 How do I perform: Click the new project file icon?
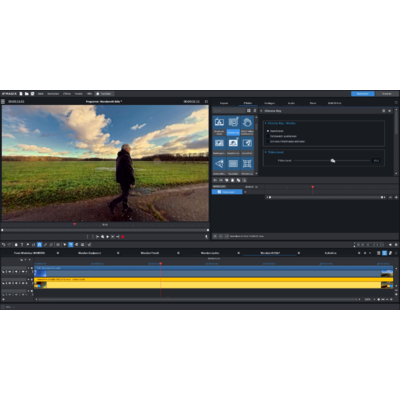click(21, 94)
